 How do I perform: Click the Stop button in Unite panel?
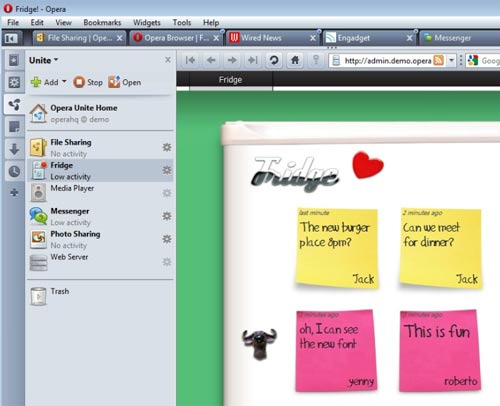(x=88, y=82)
